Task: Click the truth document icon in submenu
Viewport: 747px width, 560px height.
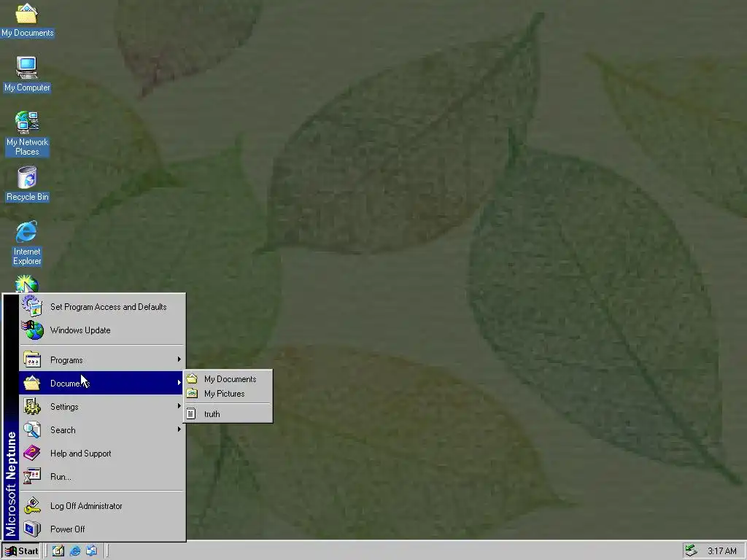Action: (x=191, y=413)
